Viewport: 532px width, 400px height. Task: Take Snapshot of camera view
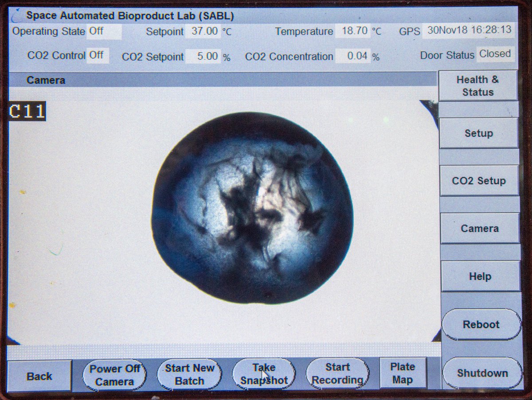click(x=264, y=374)
